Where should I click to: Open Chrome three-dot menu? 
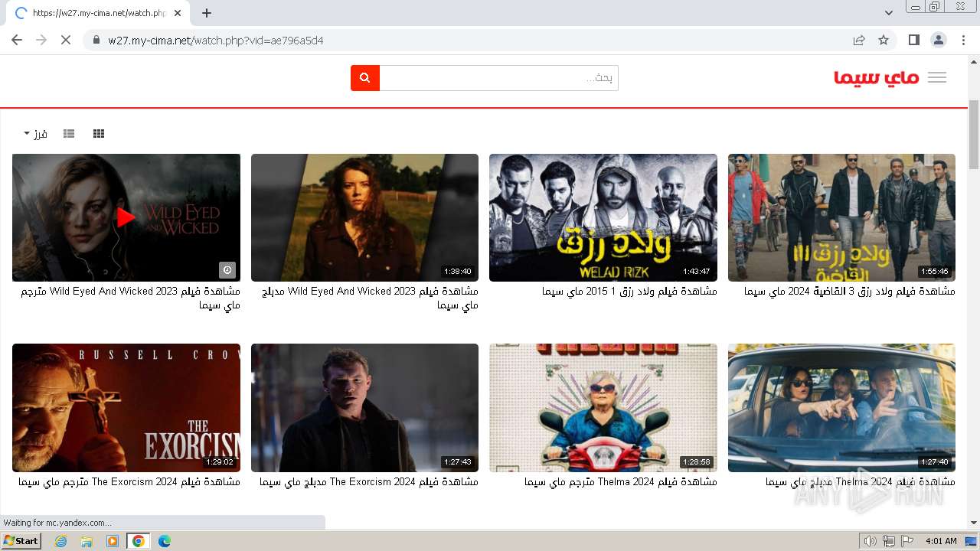pyautogui.click(x=963, y=40)
